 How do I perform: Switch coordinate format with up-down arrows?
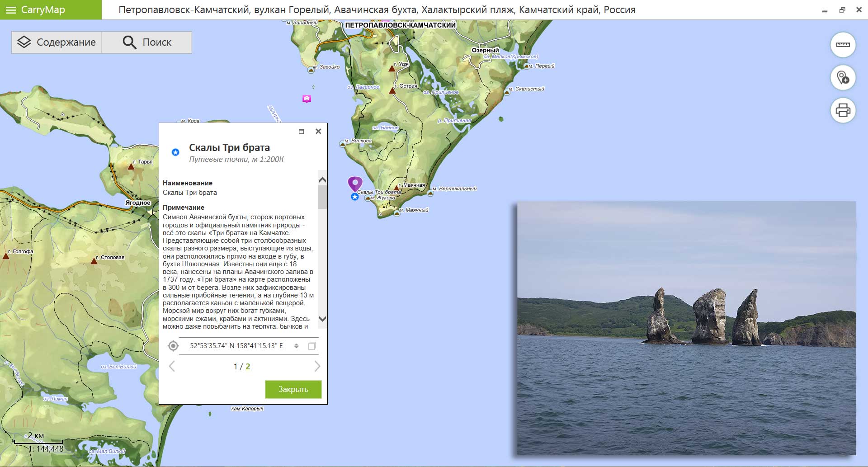pos(297,346)
